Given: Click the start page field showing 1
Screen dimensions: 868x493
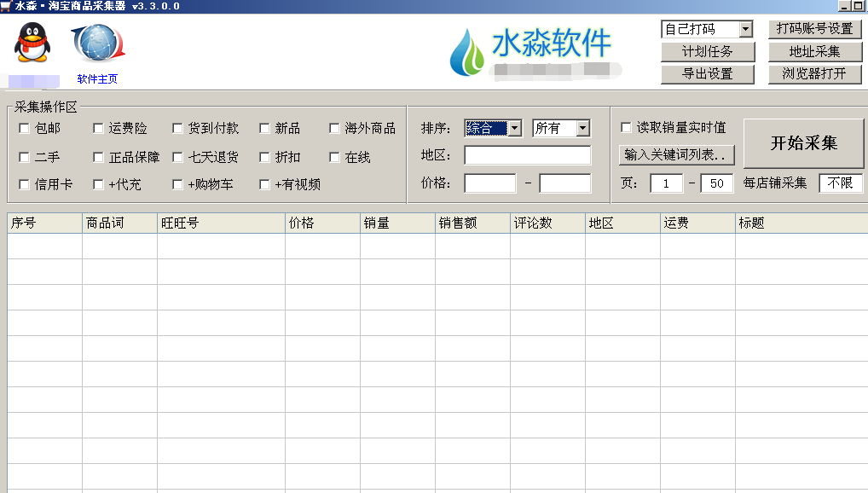Looking at the screenshot, I should [x=667, y=183].
